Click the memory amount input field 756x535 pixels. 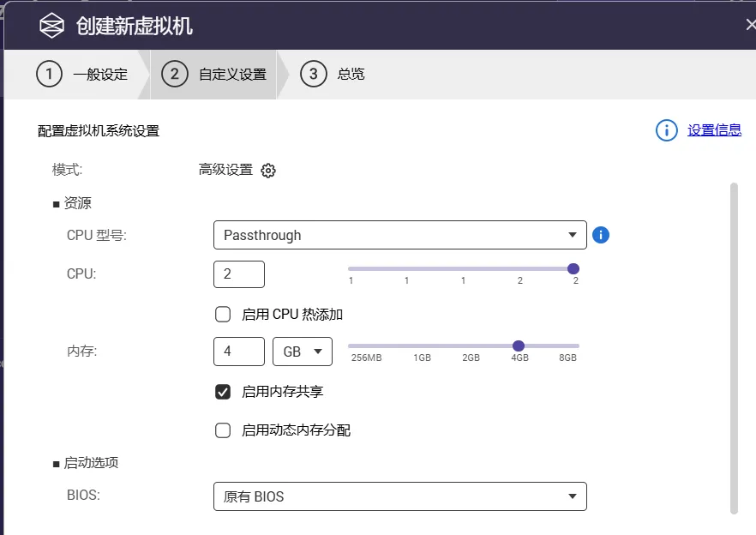click(x=238, y=352)
